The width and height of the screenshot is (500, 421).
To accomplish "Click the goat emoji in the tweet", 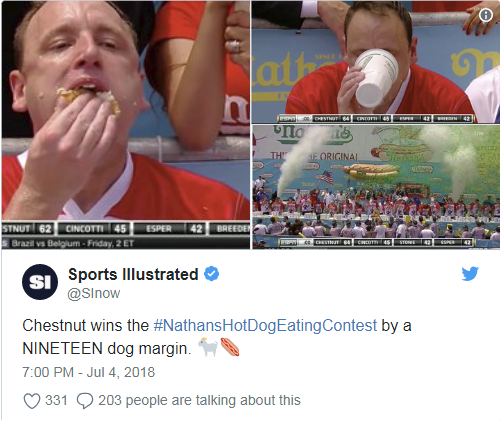I will tap(208, 347).
